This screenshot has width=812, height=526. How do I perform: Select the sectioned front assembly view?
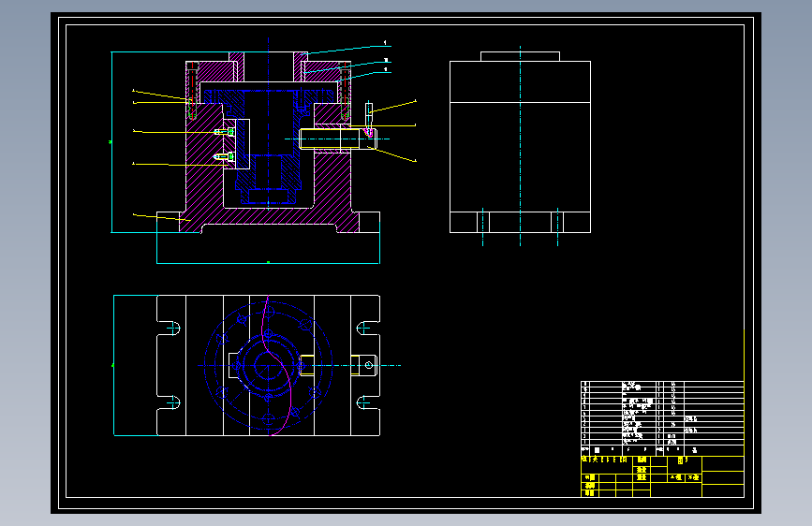268,142
